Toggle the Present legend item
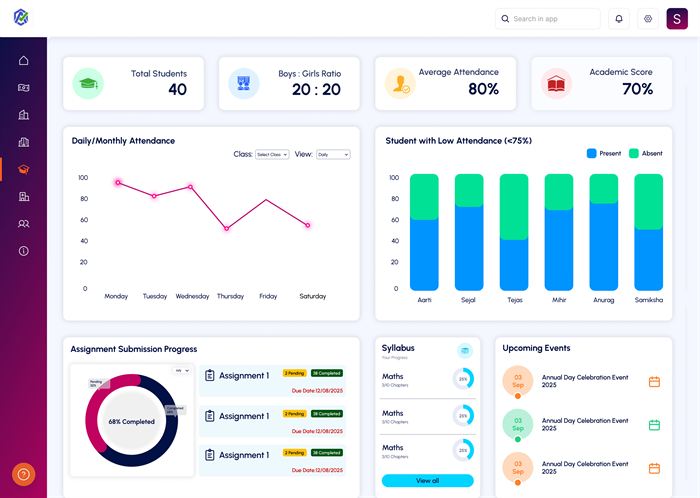Viewport: 700px width, 498px height. tap(604, 153)
